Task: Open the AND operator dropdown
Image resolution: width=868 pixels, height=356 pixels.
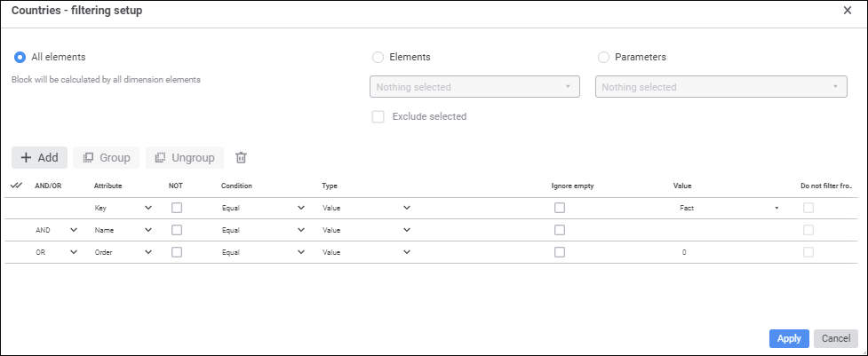Action: (x=56, y=230)
